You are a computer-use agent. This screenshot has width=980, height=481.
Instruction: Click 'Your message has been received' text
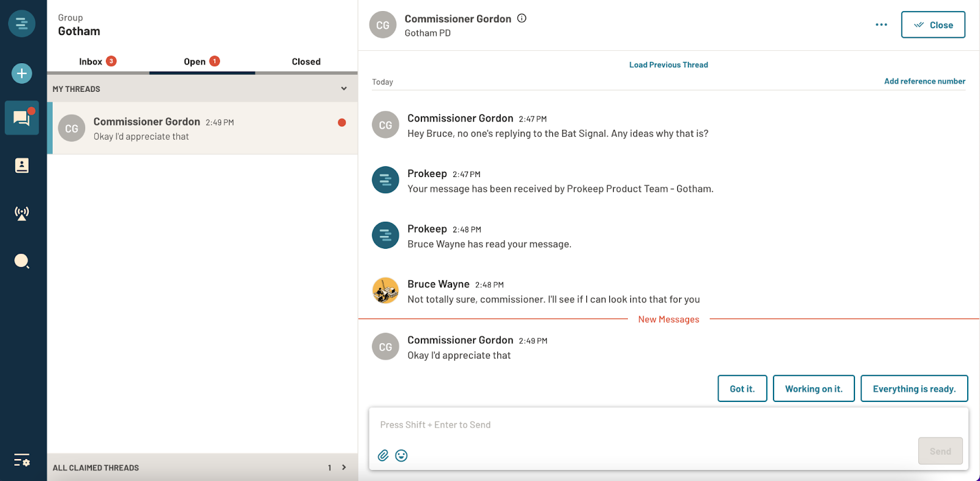tap(560, 189)
